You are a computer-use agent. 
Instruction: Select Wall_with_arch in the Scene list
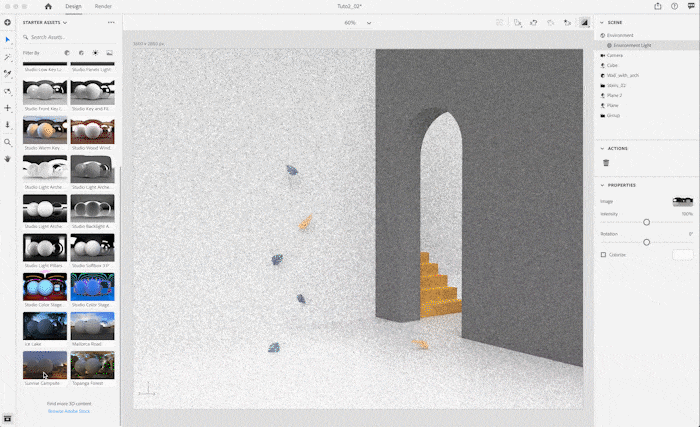coord(622,75)
